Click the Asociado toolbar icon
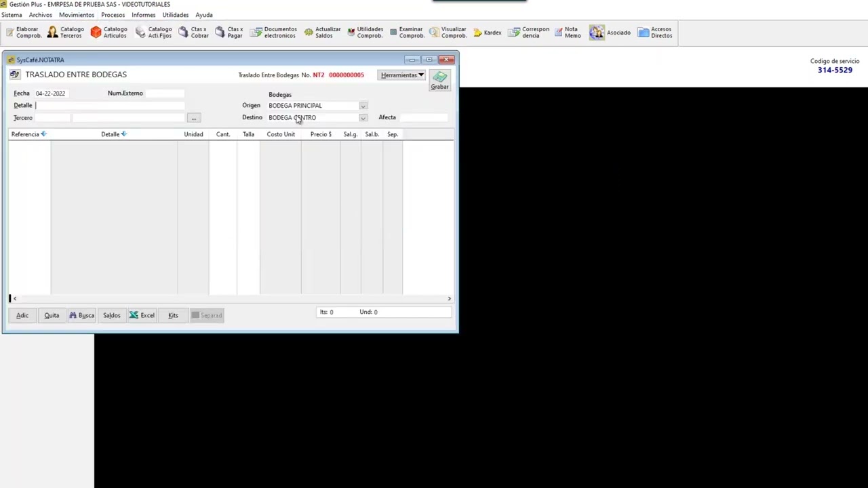Image resolution: width=868 pixels, height=488 pixels. [x=610, y=33]
